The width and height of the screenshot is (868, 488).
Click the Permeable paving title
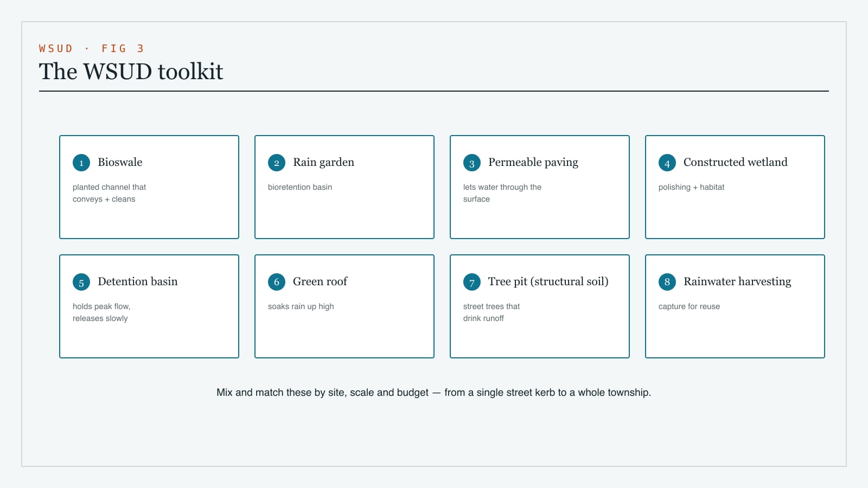tap(533, 162)
